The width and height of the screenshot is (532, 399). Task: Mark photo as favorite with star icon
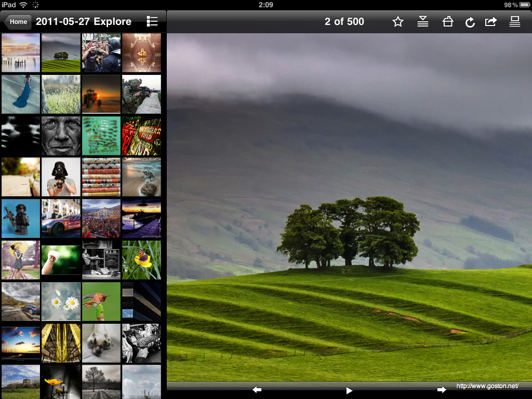point(397,22)
